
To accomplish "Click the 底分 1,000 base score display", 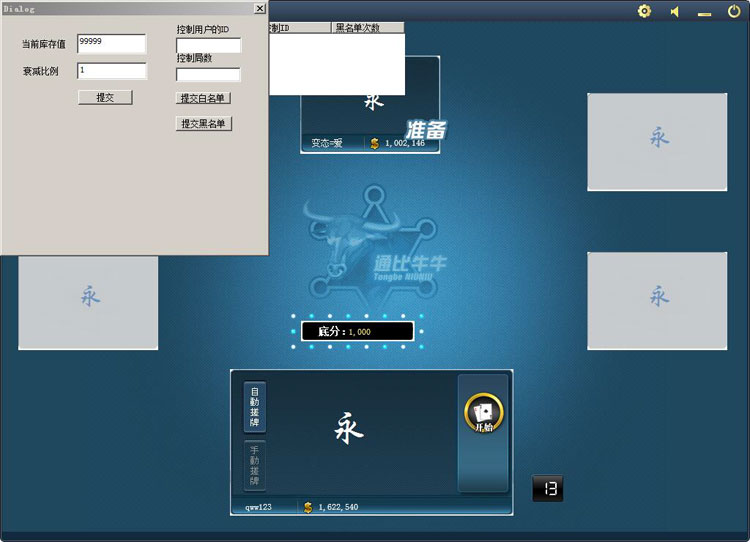I will coord(357,331).
